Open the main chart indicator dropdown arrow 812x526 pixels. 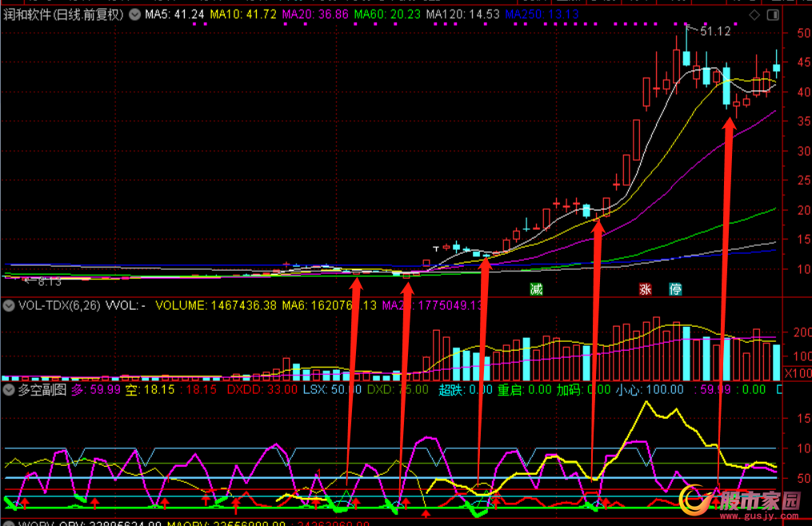tap(133, 15)
